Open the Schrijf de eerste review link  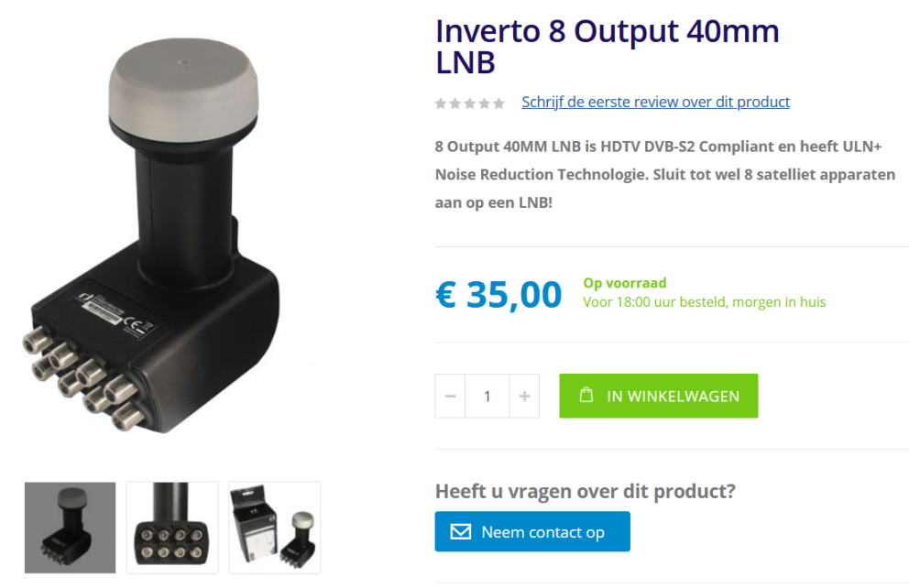coord(655,102)
